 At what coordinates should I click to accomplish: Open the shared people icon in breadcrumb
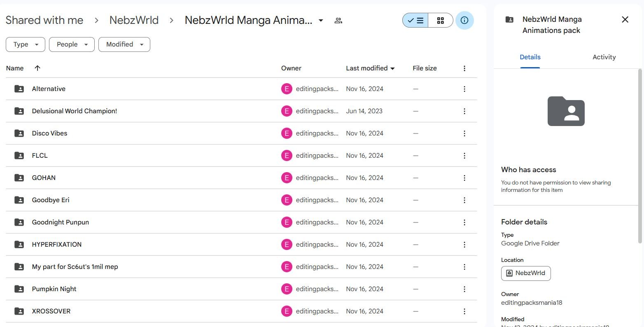338,21
